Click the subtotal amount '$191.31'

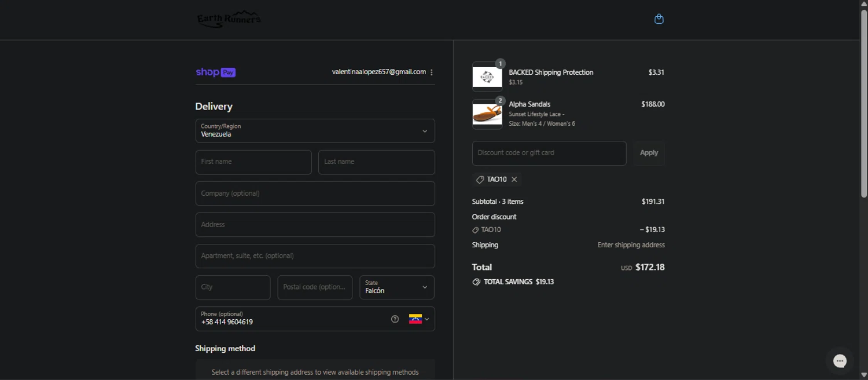click(x=653, y=202)
